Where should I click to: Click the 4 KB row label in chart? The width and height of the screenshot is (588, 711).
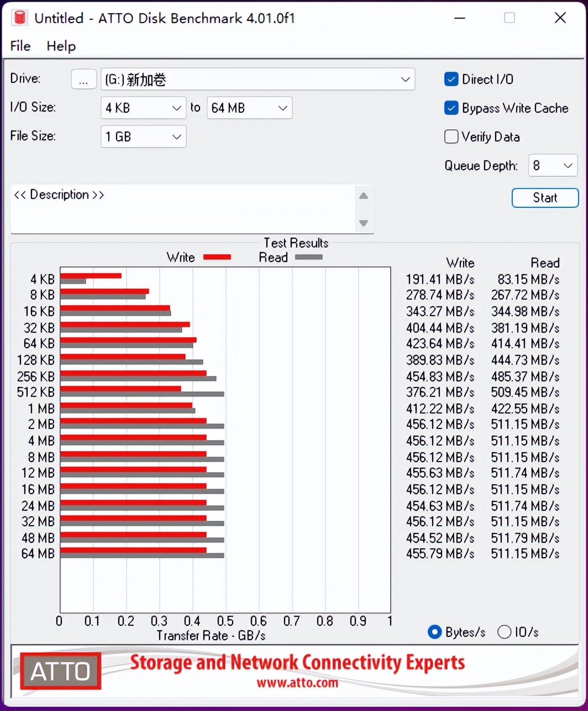(x=42, y=279)
